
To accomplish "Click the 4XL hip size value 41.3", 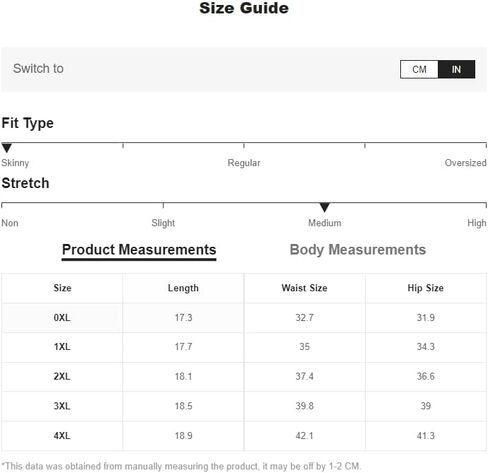I will pos(426,436).
